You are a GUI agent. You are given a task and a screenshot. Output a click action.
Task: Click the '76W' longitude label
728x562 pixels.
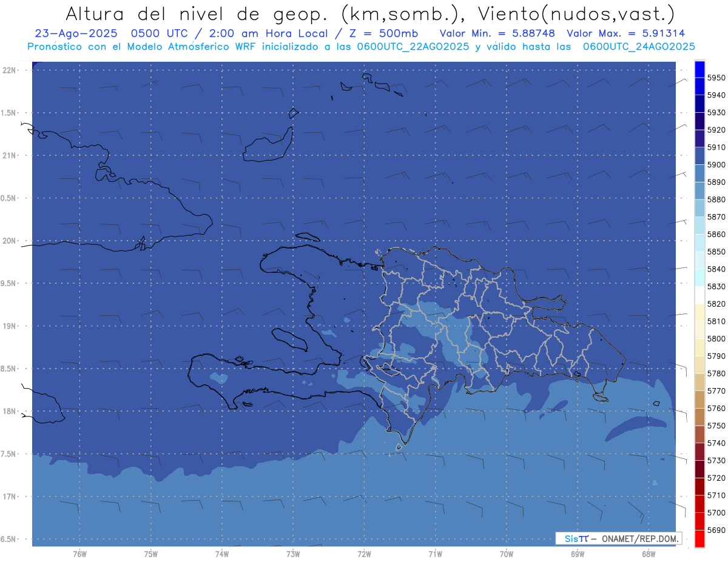coord(79,554)
